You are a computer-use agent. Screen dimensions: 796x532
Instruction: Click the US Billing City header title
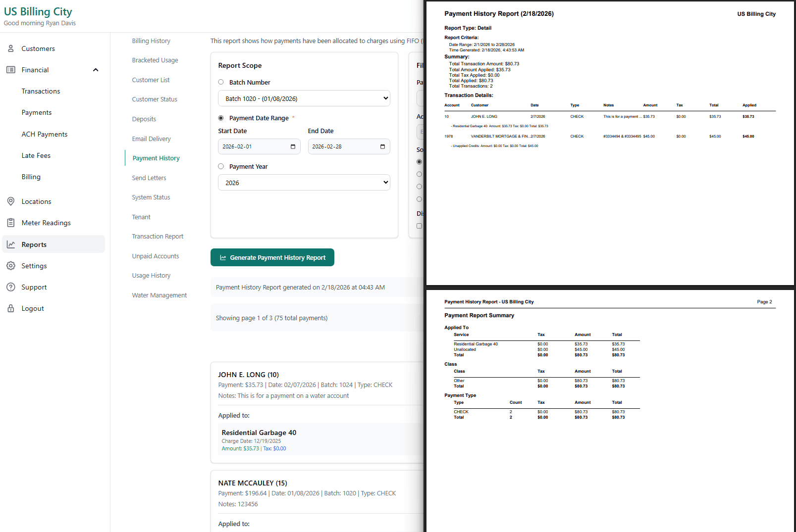coord(38,11)
